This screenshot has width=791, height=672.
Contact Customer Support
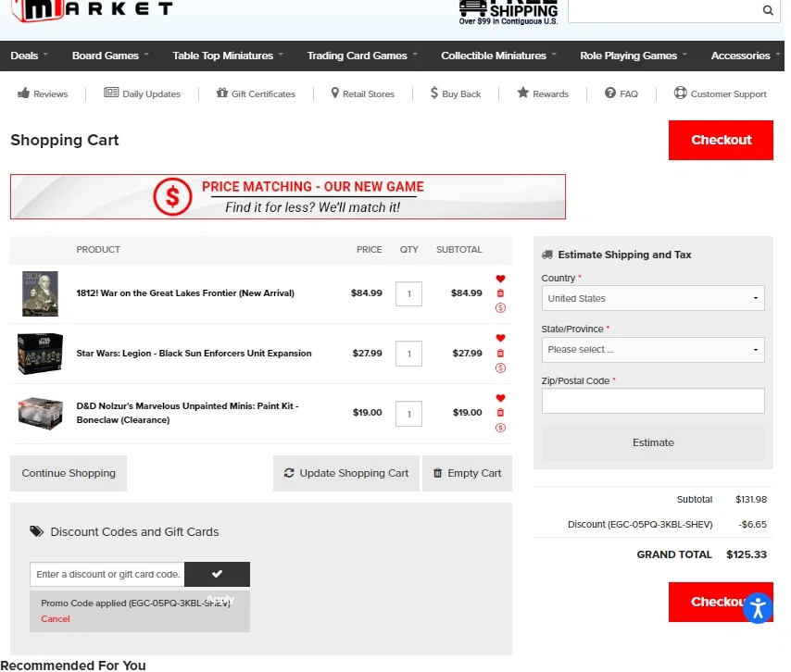pos(720,93)
